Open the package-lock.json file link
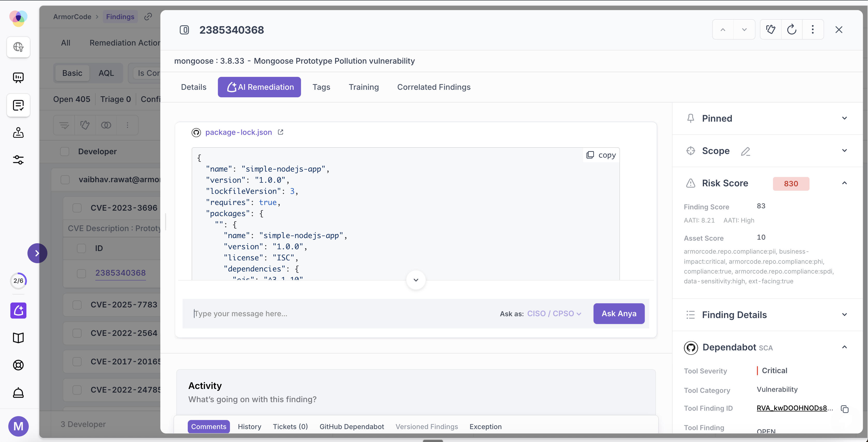The width and height of the screenshot is (868, 442). click(x=238, y=132)
